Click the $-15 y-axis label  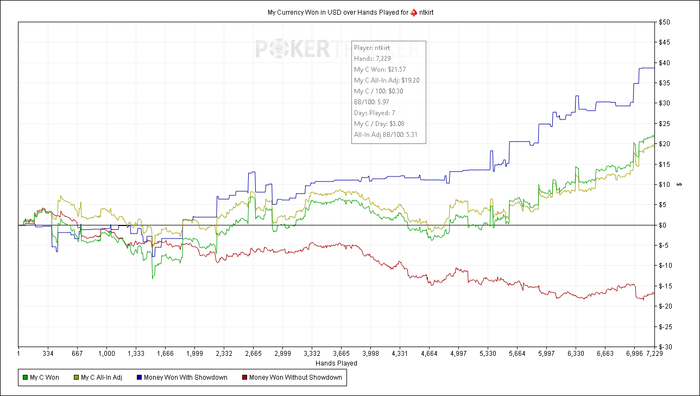[x=665, y=286]
